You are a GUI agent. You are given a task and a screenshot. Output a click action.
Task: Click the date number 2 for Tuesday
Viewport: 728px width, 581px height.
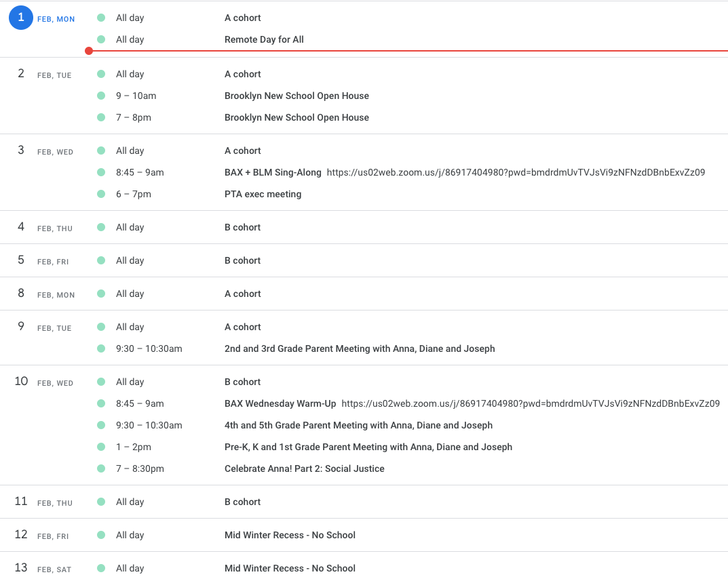[21, 73]
